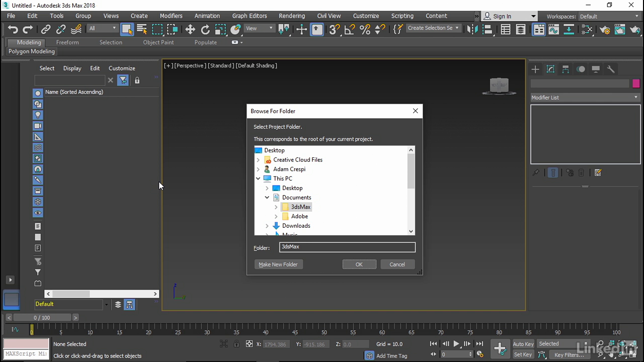Click the Select and Place tool
This screenshot has height=362, width=644.
[235, 30]
